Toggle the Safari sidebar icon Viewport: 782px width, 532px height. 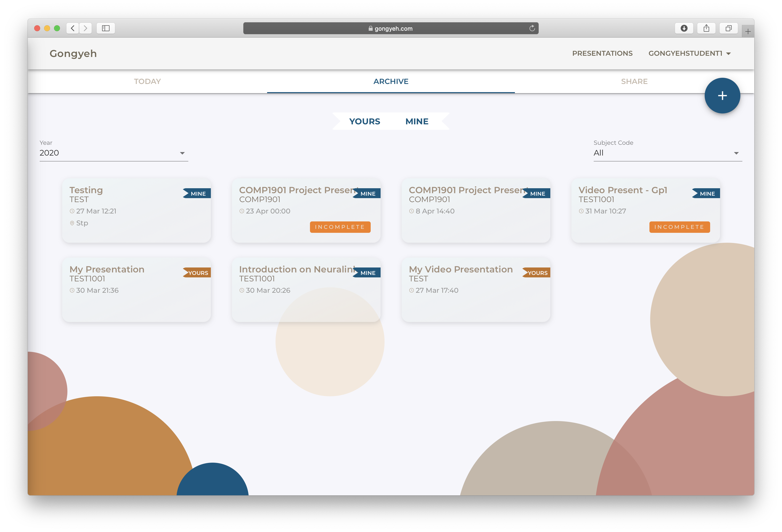coord(106,28)
